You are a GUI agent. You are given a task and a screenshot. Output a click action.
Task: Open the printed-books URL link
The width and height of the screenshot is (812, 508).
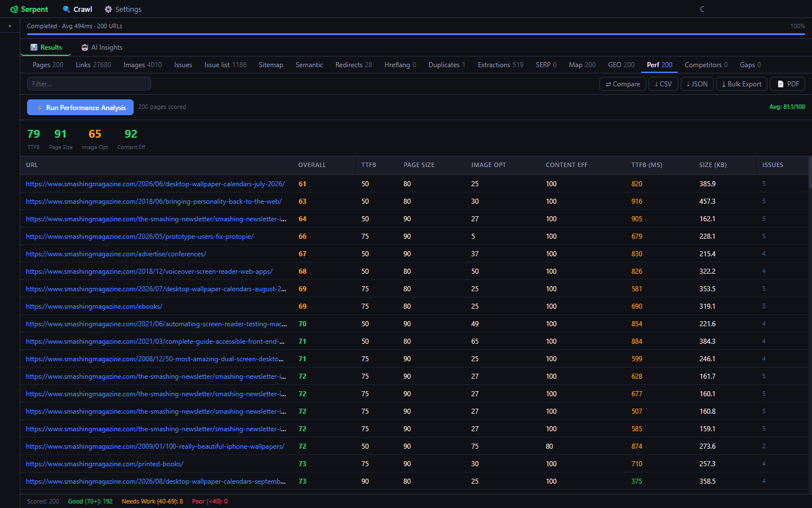[104, 464]
